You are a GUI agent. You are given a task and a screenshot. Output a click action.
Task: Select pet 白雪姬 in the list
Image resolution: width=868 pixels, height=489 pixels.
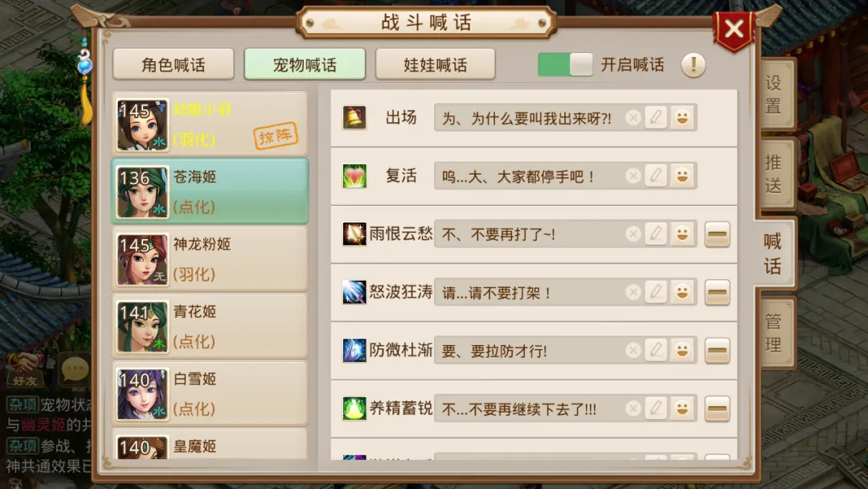click(210, 393)
